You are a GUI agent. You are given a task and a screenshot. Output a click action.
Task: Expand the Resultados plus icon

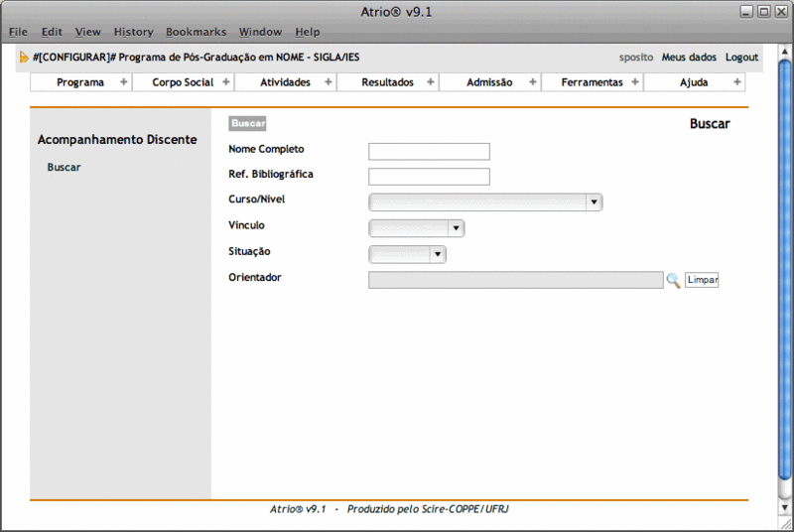coord(431,82)
